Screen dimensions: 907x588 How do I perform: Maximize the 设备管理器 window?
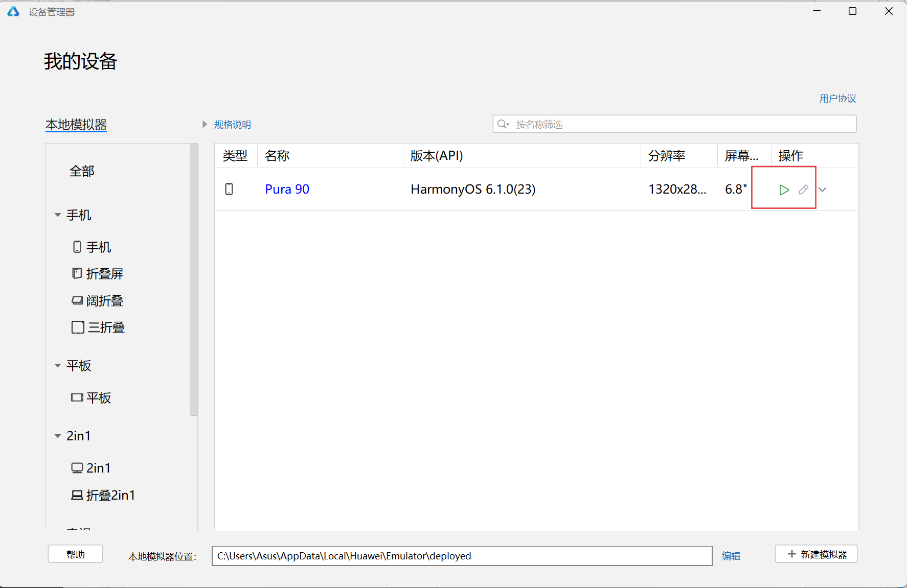pos(852,11)
